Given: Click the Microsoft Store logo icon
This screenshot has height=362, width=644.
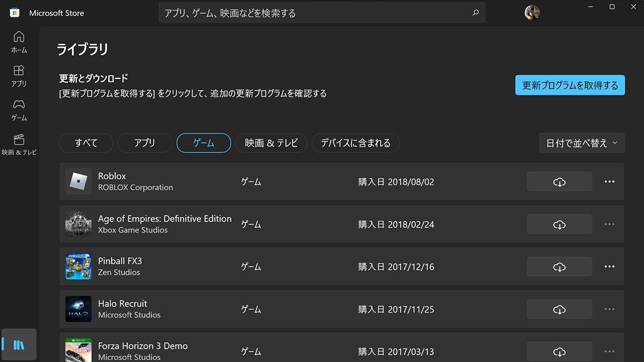Looking at the screenshot, I should click(14, 13).
